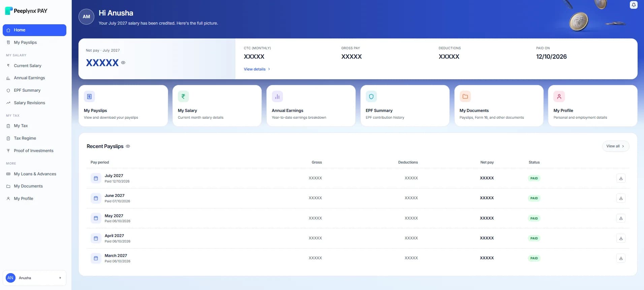Click the calendar icon for March 2027

click(96, 258)
